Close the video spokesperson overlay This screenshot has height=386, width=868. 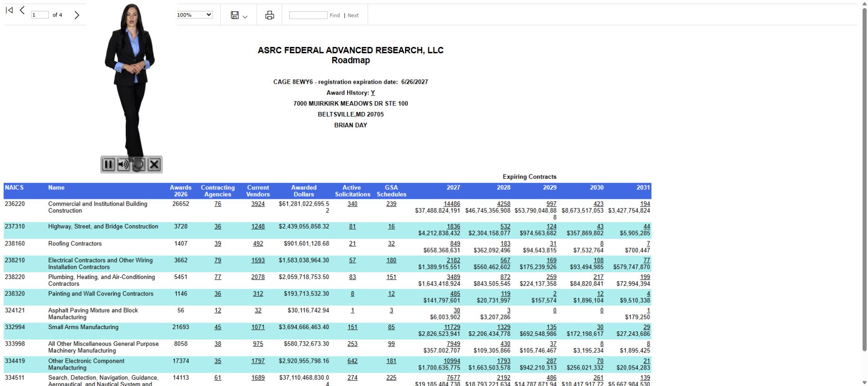(x=154, y=164)
